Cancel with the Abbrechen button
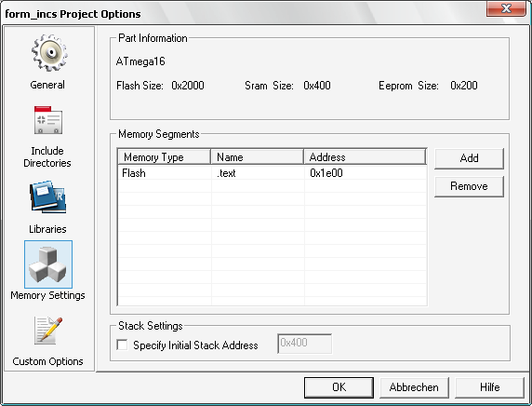532x406 pixels. pyautogui.click(x=414, y=387)
